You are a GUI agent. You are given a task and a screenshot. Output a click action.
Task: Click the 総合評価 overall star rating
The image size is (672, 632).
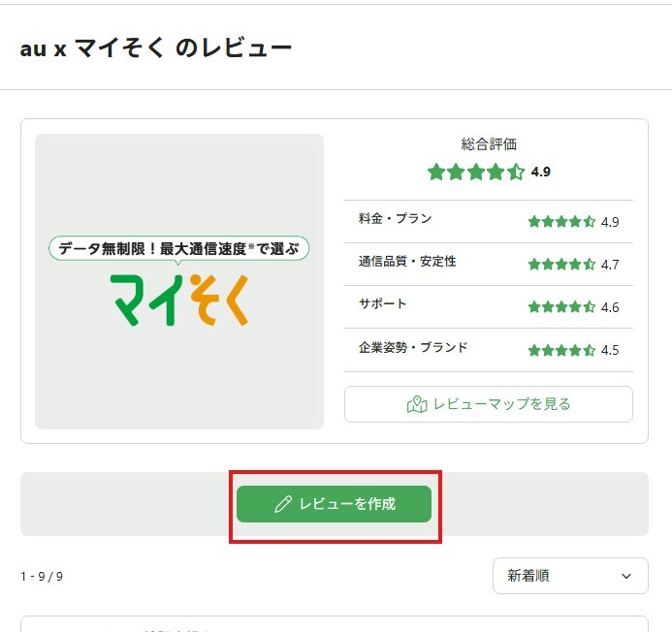pos(476,173)
